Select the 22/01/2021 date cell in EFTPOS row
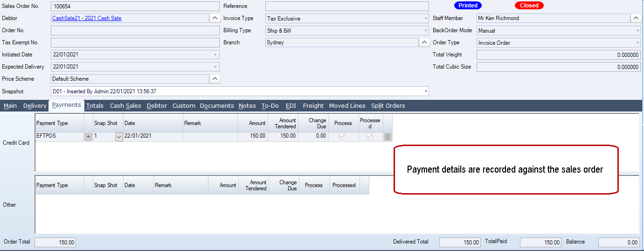This screenshot has height=251, width=644. pyautogui.click(x=153, y=137)
